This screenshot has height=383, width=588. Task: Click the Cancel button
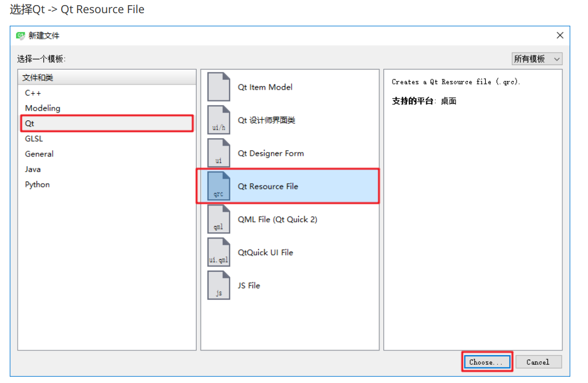[538, 362]
